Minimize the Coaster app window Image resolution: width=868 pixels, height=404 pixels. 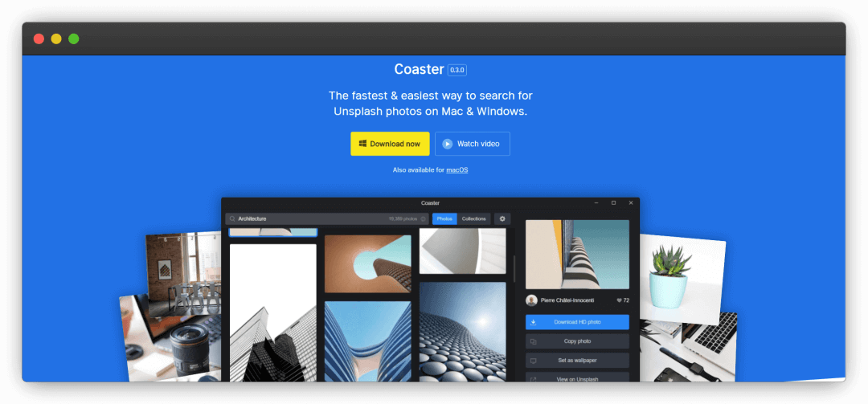pos(596,203)
